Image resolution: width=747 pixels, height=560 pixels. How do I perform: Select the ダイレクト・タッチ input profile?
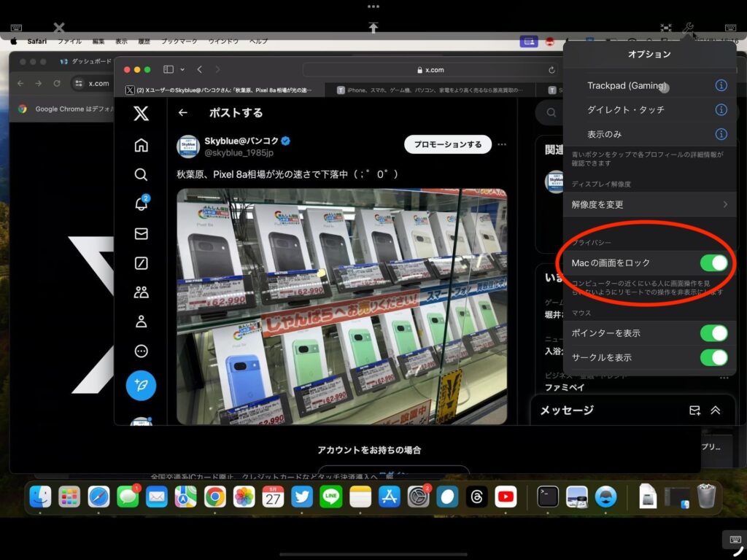(625, 109)
